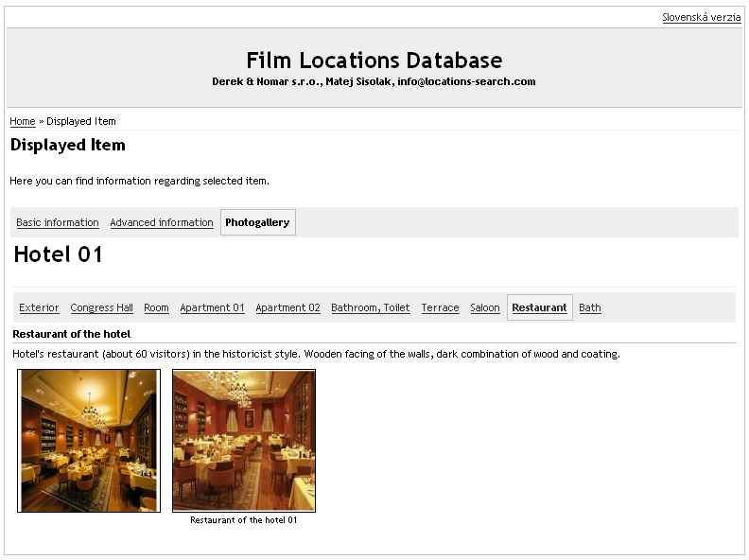Viewport: 749px width, 560px height.
Task: Click the 'Film Locations Database' title
Action: [374, 61]
